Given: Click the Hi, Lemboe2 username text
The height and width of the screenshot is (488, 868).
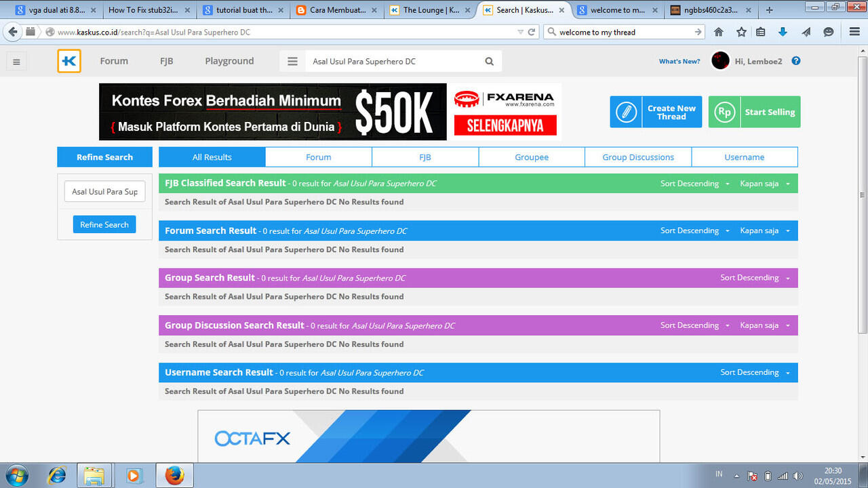Looking at the screenshot, I should (758, 62).
